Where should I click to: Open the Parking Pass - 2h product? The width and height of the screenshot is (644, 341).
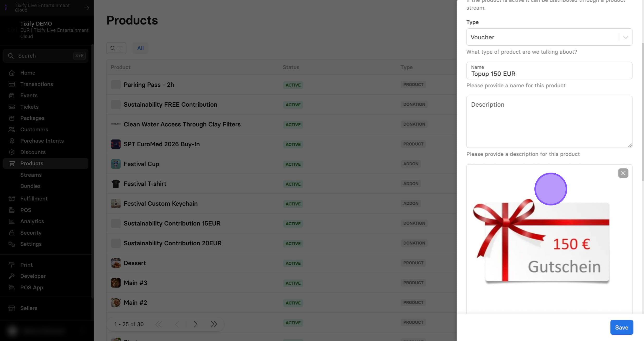tap(149, 85)
